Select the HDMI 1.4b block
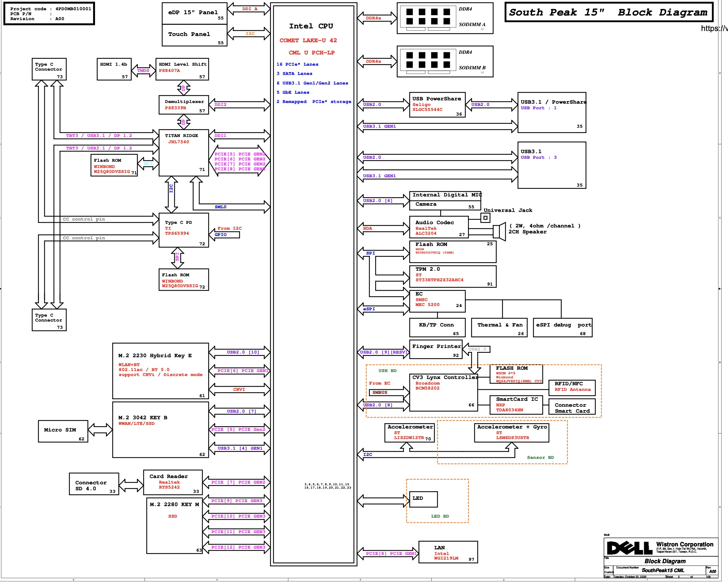Screen dimensions: 728x585 coord(114,69)
